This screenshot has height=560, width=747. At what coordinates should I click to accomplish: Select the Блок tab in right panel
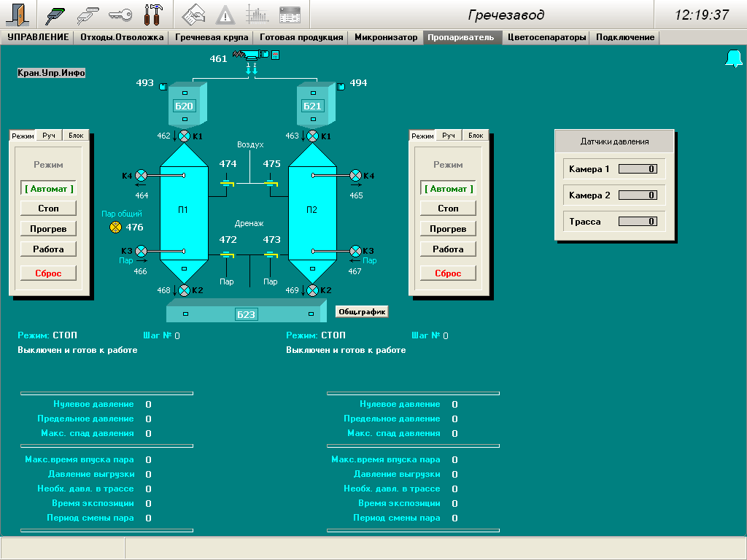(476, 136)
